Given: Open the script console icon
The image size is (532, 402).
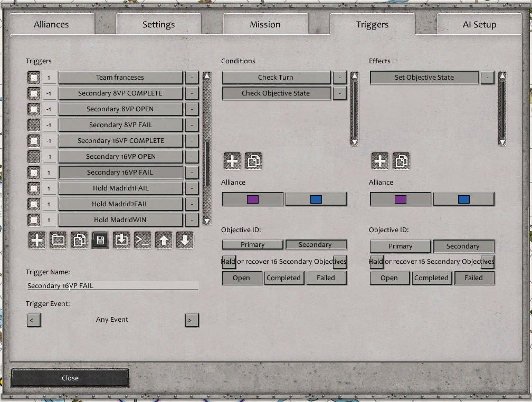Looking at the screenshot, I should [x=142, y=240].
